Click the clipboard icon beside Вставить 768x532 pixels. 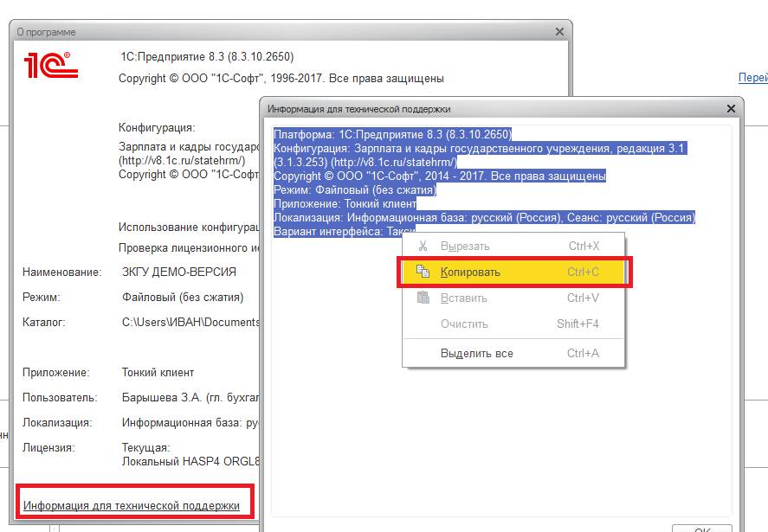423,298
